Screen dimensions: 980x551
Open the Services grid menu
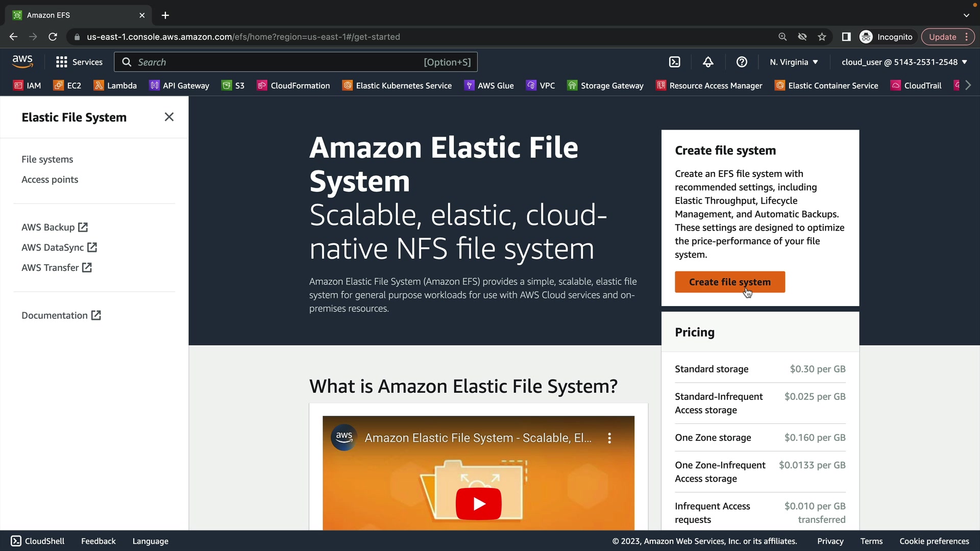[79, 62]
